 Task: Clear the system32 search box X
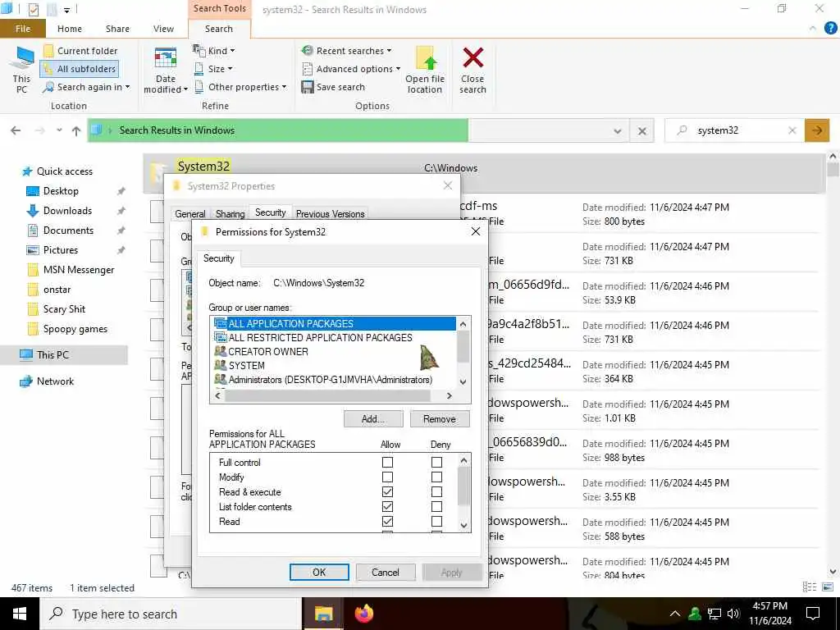pos(792,130)
